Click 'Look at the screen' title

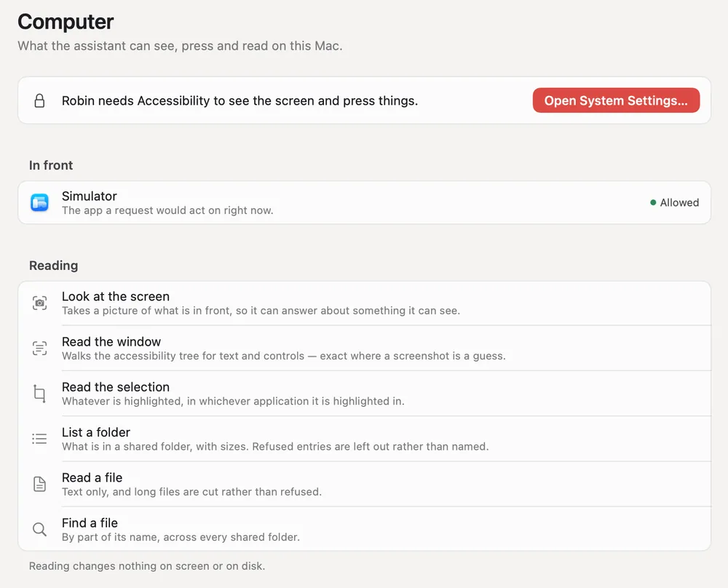[x=116, y=296]
